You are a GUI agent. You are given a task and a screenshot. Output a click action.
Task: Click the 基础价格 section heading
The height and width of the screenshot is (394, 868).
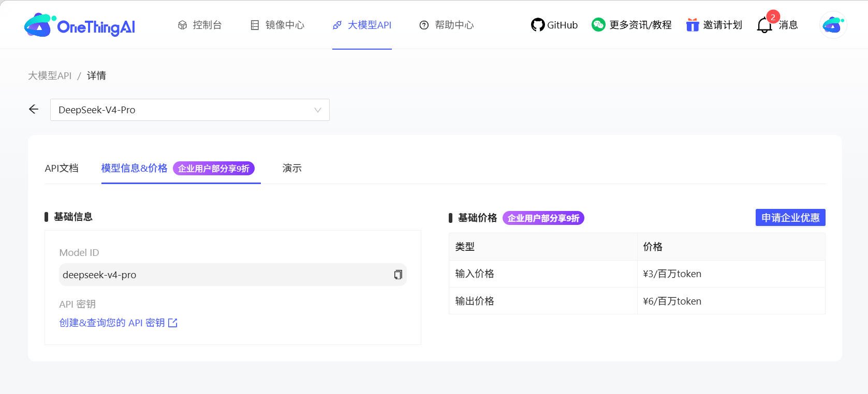pyautogui.click(x=477, y=218)
